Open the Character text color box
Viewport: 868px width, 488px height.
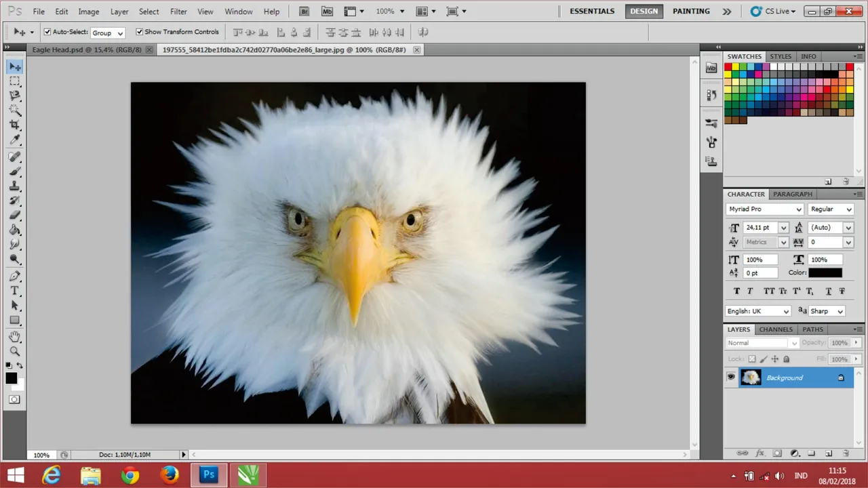[825, 273]
